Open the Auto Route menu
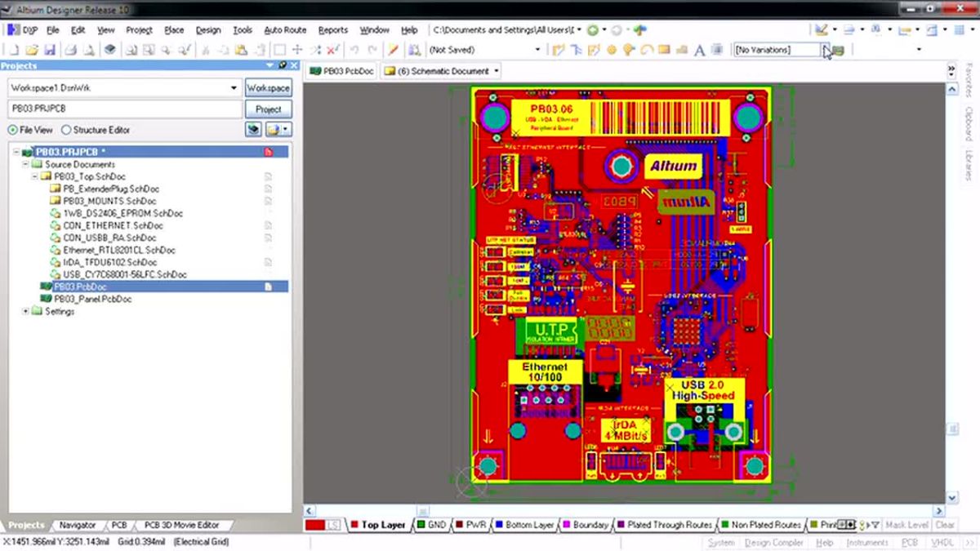 285,29
